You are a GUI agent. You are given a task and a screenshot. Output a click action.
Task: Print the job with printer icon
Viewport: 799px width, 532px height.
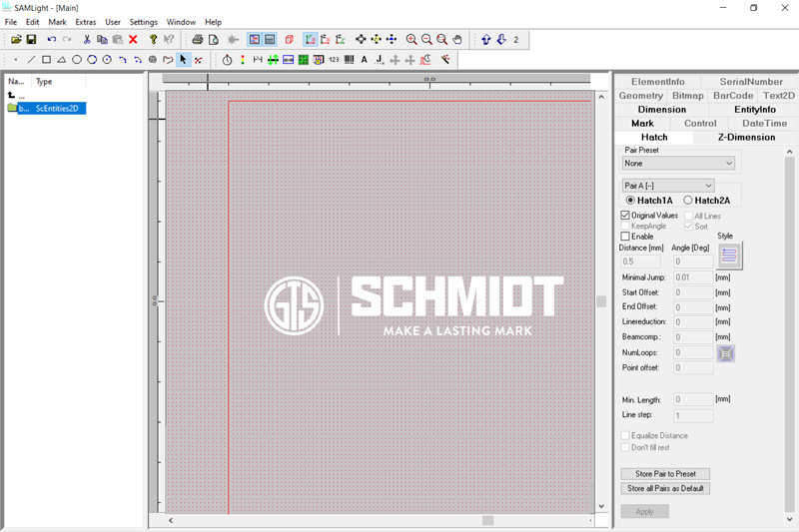point(198,39)
